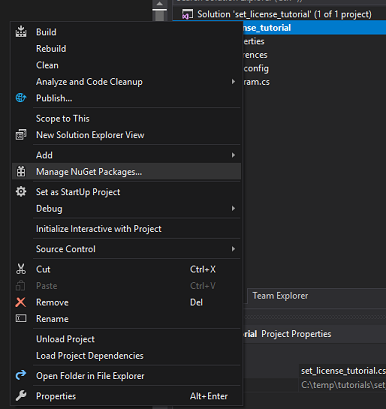This screenshot has width=386, height=409.
Task: Click the C:\temp\tutorials path value
Action: point(343,385)
